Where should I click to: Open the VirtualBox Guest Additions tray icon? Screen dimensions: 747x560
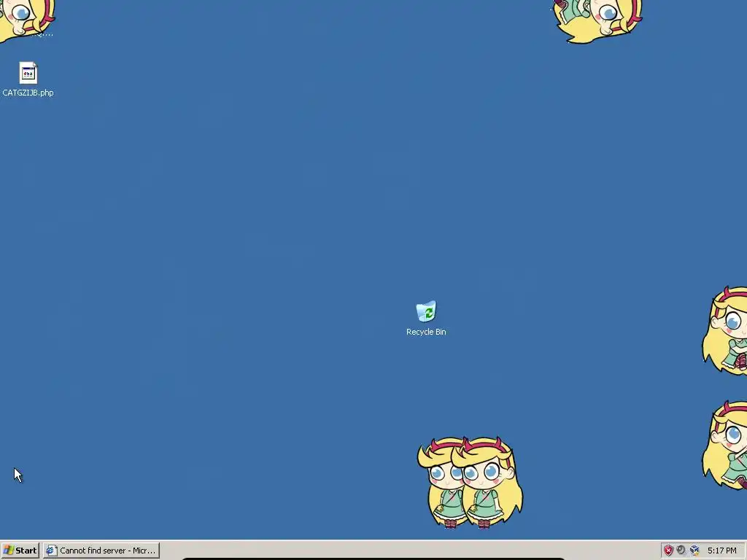694,551
